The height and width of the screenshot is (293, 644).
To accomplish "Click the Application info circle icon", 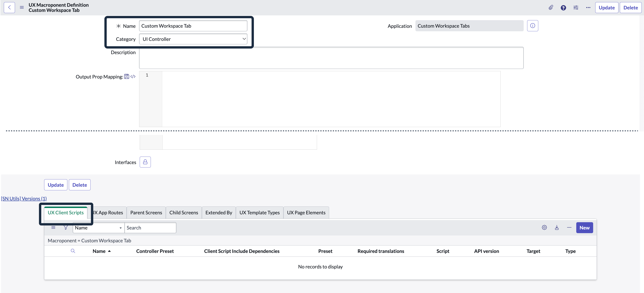I will pos(533,26).
